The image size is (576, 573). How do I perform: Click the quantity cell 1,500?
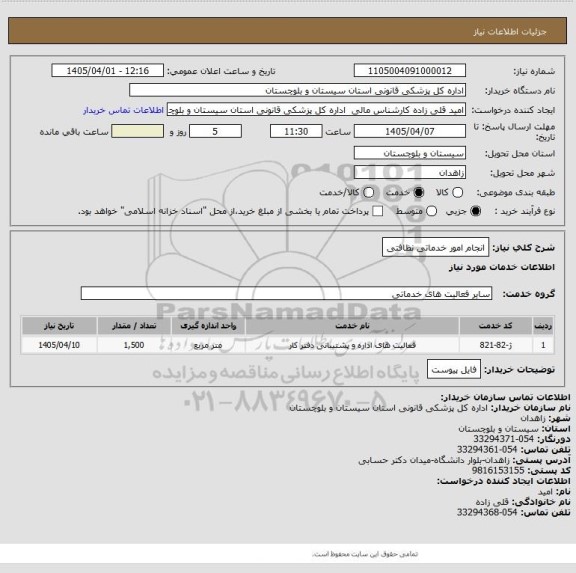(134, 345)
